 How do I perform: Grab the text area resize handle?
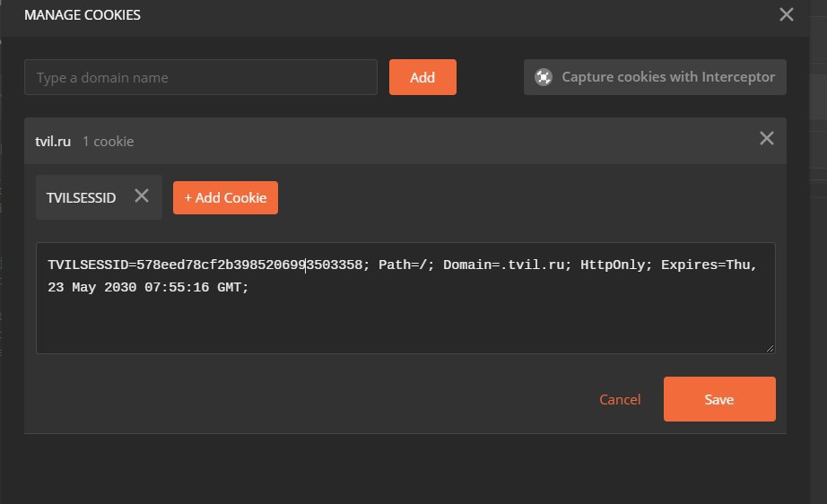coord(770,348)
